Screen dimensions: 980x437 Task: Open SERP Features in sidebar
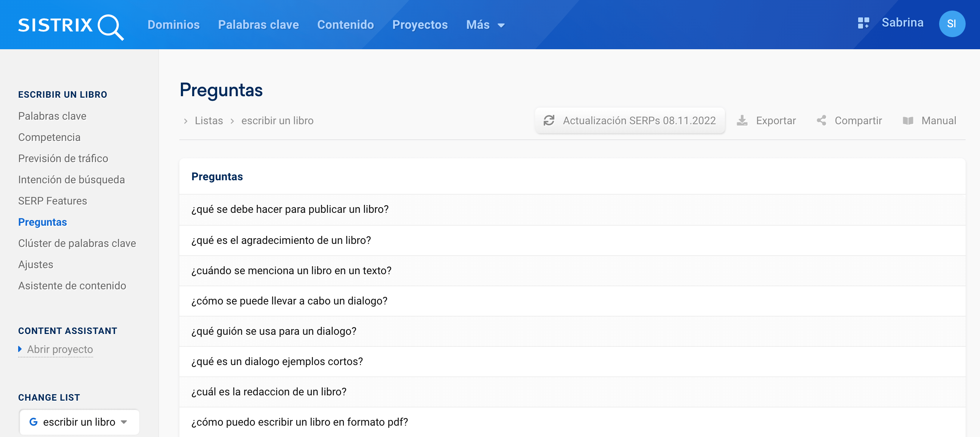(x=53, y=201)
